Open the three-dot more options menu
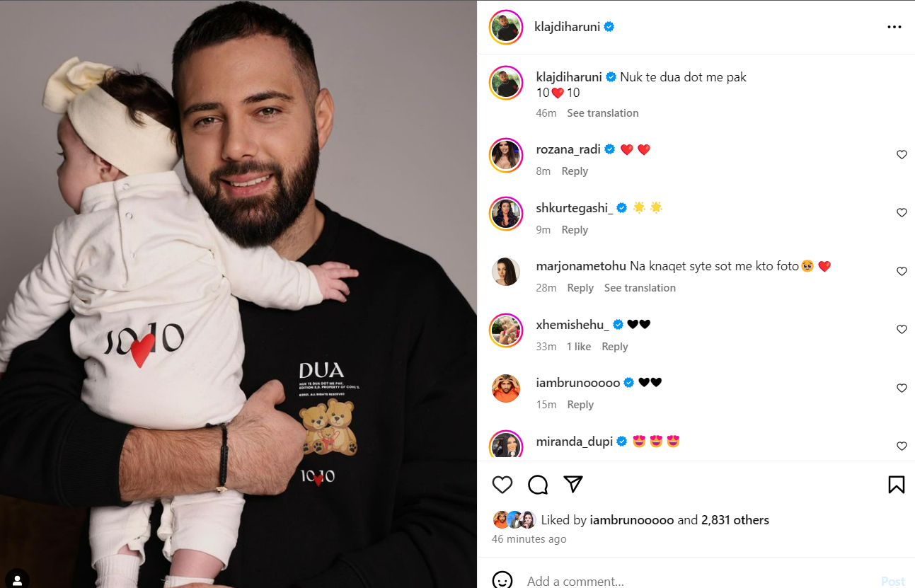Screen dimensions: 915x588 click(894, 27)
